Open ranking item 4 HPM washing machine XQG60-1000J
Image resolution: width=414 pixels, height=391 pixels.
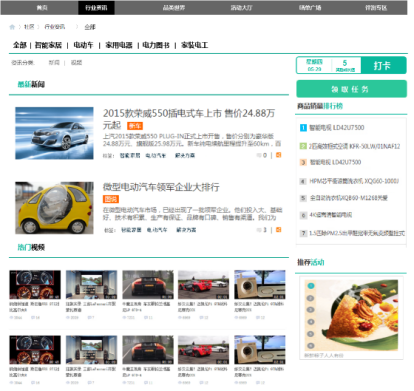[354, 181]
